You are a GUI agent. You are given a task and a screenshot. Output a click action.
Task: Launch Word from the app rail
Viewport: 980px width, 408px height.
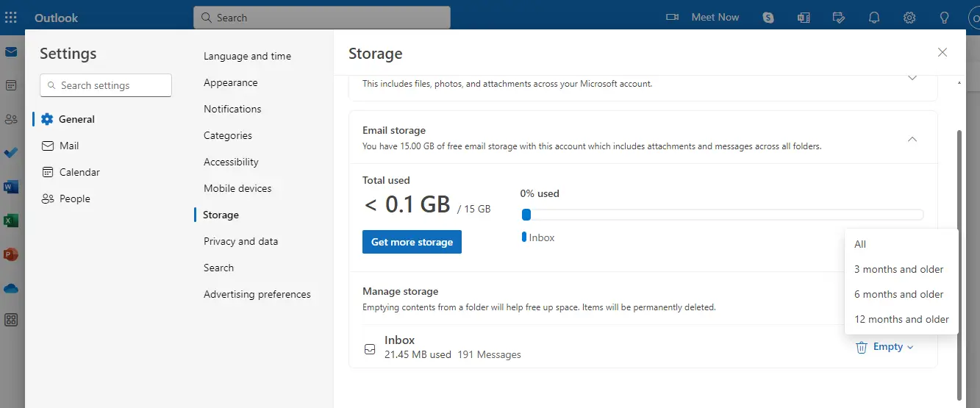(x=11, y=187)
